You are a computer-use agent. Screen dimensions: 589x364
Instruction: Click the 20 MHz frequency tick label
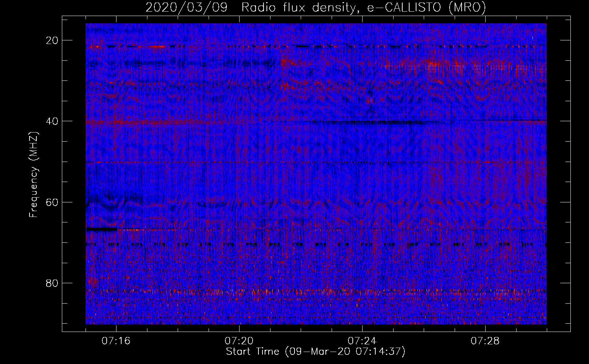coord(52,40)
